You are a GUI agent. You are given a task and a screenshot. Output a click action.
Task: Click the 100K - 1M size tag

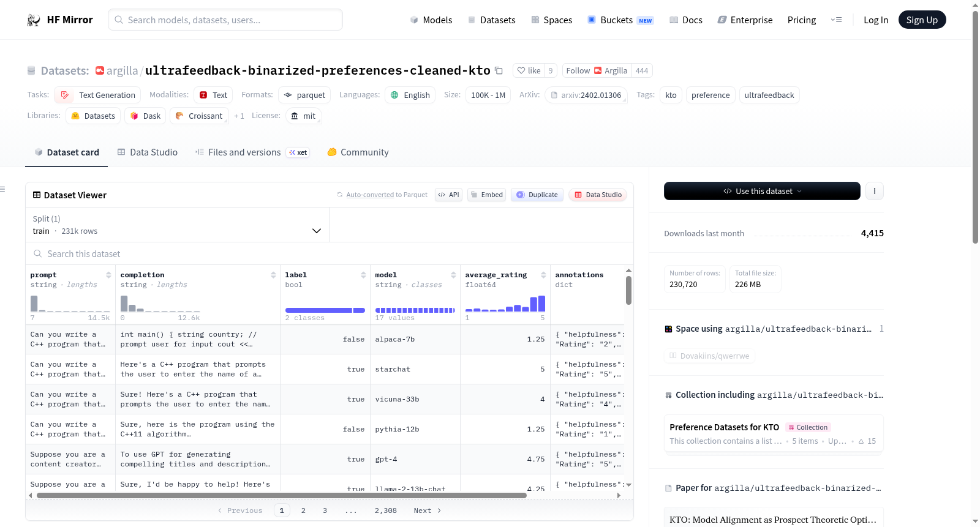[488, 95]
